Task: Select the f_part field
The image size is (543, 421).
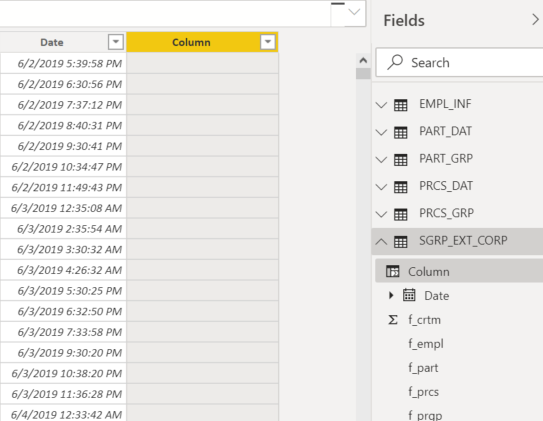Action: pyautogui.click(x=423, y=368)
